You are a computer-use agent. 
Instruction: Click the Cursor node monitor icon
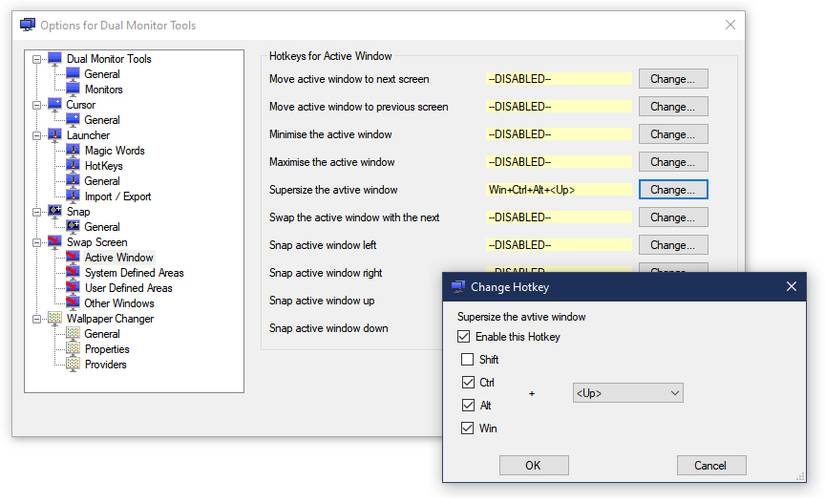[55, 104]
